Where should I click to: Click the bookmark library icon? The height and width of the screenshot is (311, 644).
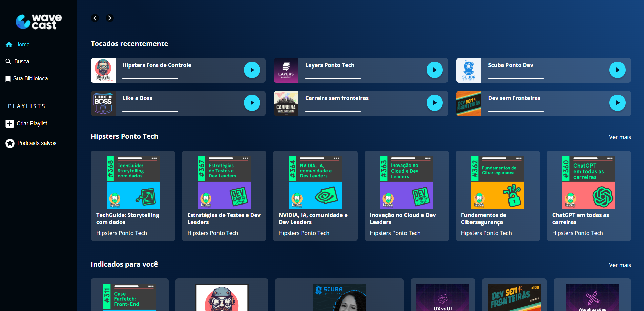click(x=8, y=79)
